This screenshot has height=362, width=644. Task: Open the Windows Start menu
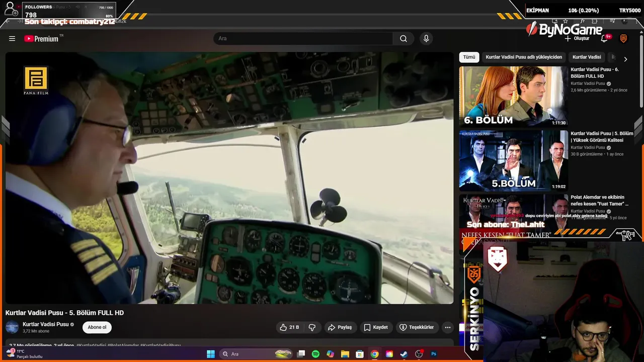click(211, 354)
